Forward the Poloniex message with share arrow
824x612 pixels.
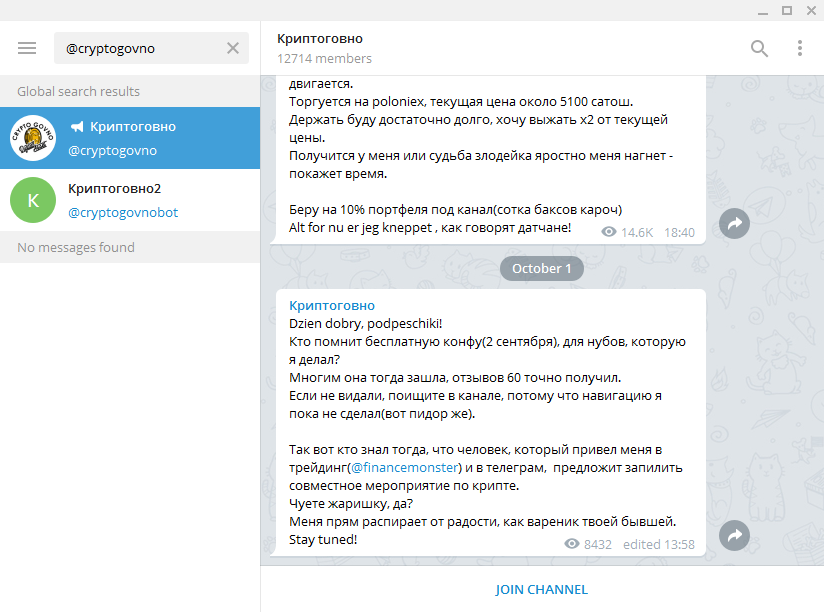click(x=734, y=225)
